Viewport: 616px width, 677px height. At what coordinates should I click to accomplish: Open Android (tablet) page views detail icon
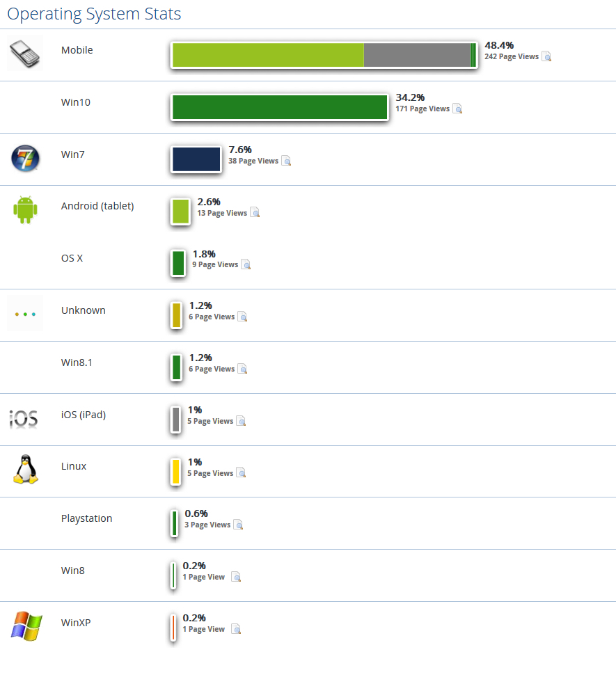[x=255, y=214]
